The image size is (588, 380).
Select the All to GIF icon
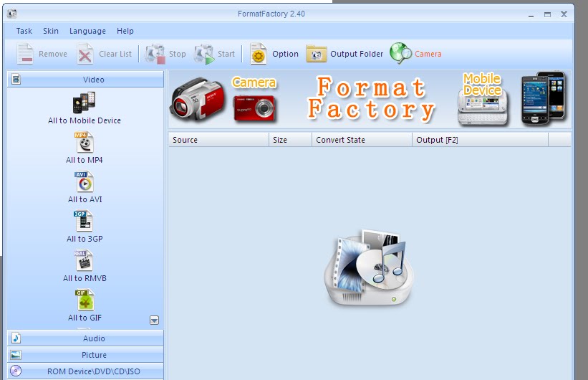[x=85, y=300]
